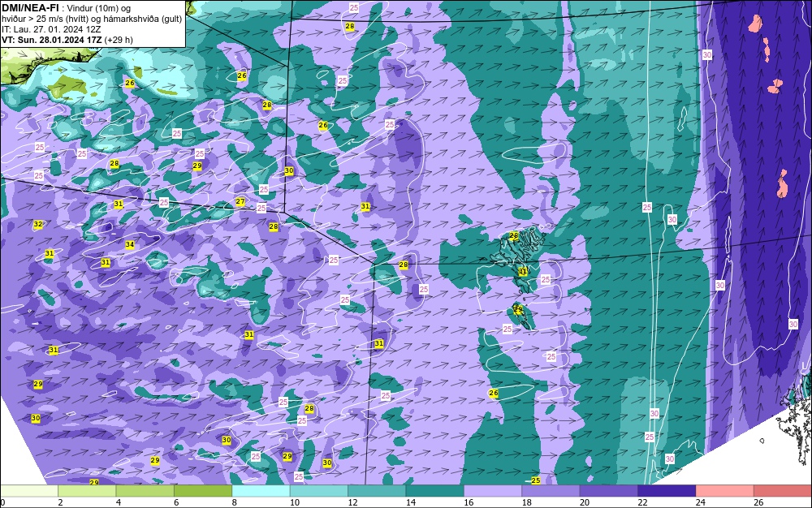The height and width of the screenshot is (508, 812).
Task: Click the 24–26 m/s salmon pink legend swatch
Action: [725, 491]
